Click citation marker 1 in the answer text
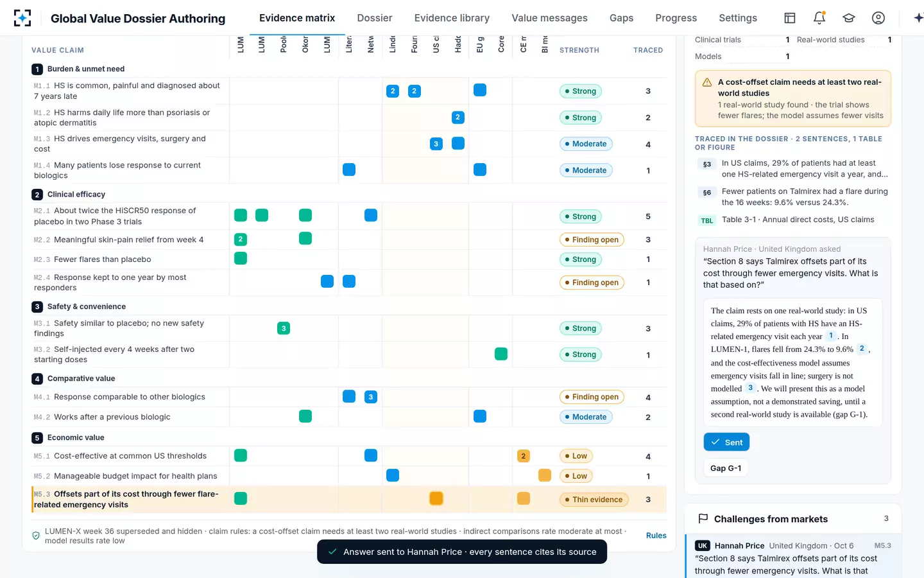Screen dimensions: 924x578 (x=831, y=336)
